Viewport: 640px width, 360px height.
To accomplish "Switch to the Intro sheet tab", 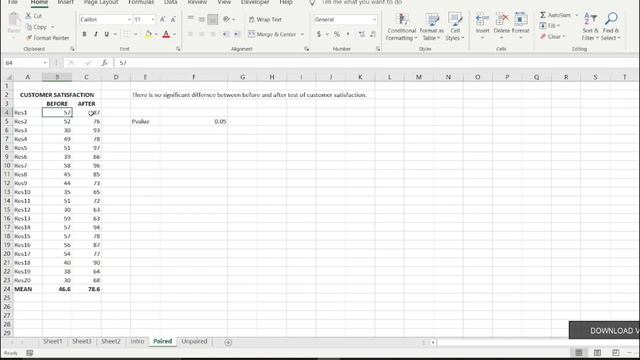I will pos(137,342).
